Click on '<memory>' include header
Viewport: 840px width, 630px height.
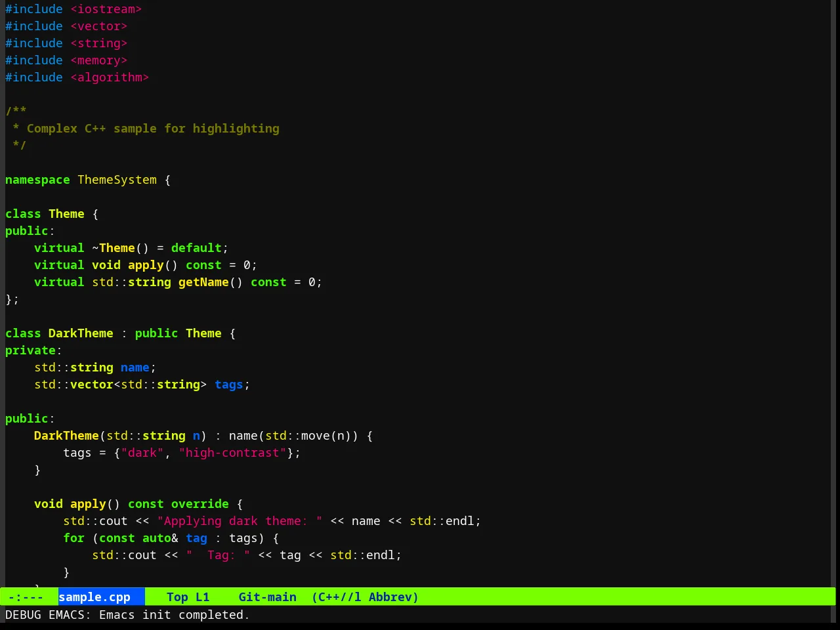[x=99, y=60]
